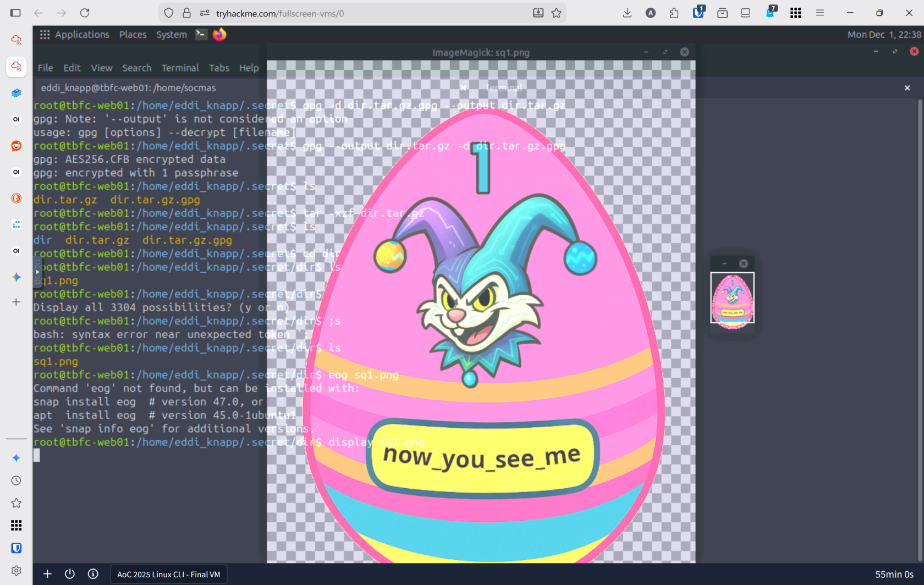This screenshot has height=585, width=924.
Task: View site security via the padlock icon
Action: [187, 13]
